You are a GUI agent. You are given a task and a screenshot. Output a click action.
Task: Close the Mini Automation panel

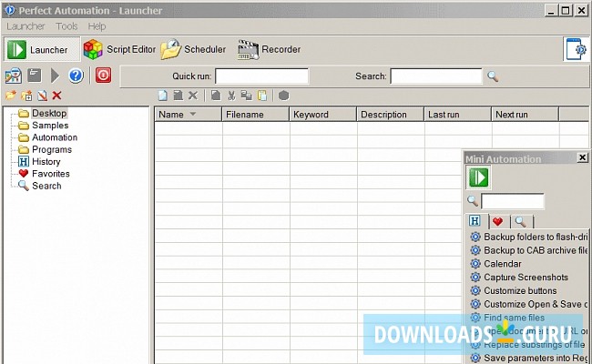[x=583, y=157]
